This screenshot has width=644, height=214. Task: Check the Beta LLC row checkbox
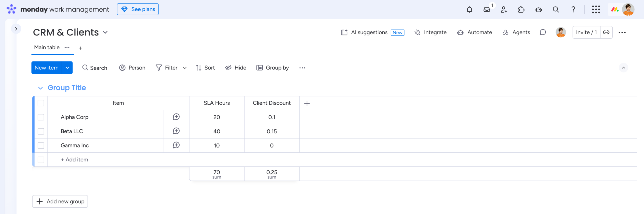(x=41, y=131)
